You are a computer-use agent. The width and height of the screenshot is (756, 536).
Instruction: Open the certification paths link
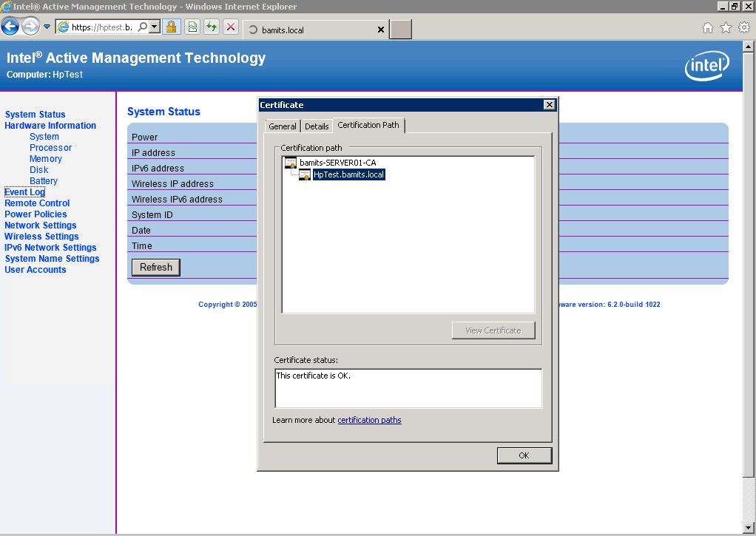369,420
